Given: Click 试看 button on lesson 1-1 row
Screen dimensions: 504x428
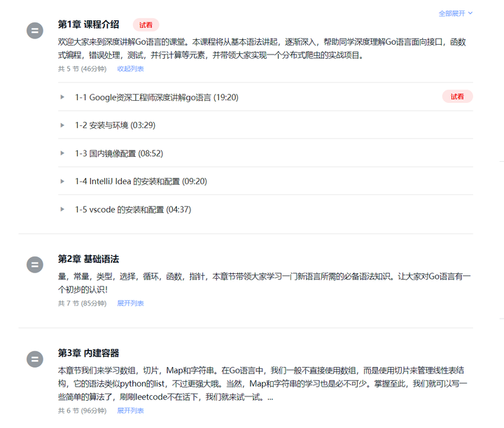Looking at the screenshot, I should click(x=457, y=97).
